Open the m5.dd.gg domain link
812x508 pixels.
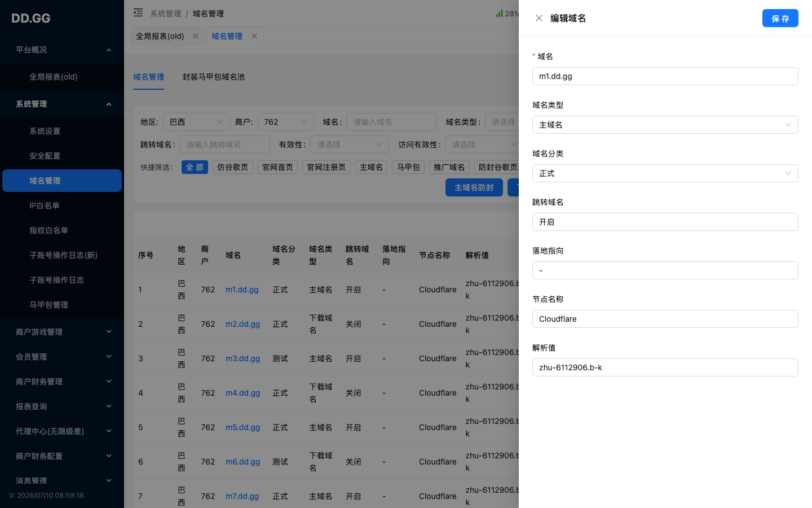click(242, 427)
